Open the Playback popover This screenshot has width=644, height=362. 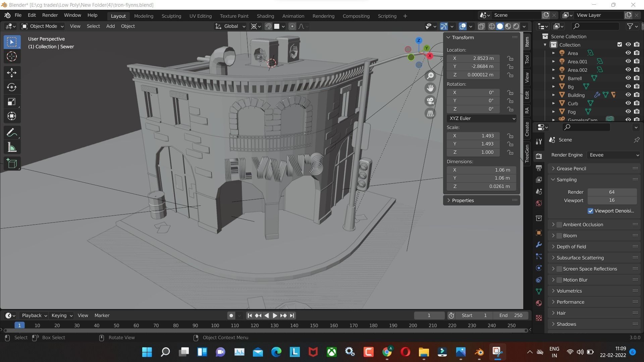click(x=34, y=315)
